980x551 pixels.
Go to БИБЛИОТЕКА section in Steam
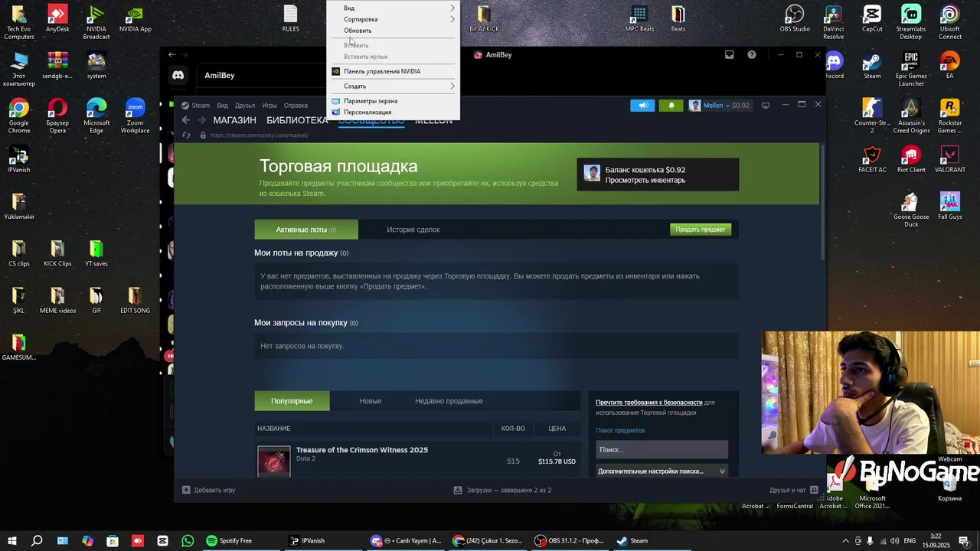click(297, 120)
